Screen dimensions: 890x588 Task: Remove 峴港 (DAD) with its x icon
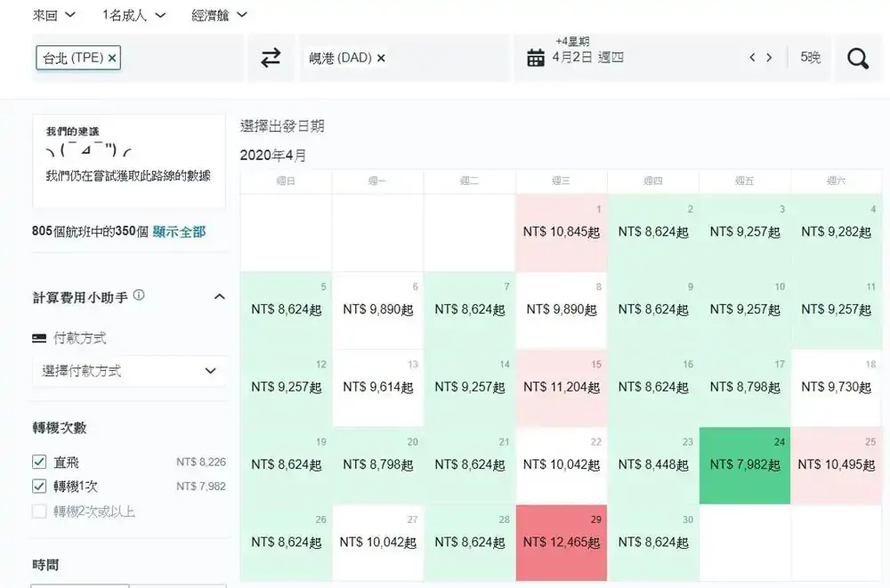tap(381, 58)
